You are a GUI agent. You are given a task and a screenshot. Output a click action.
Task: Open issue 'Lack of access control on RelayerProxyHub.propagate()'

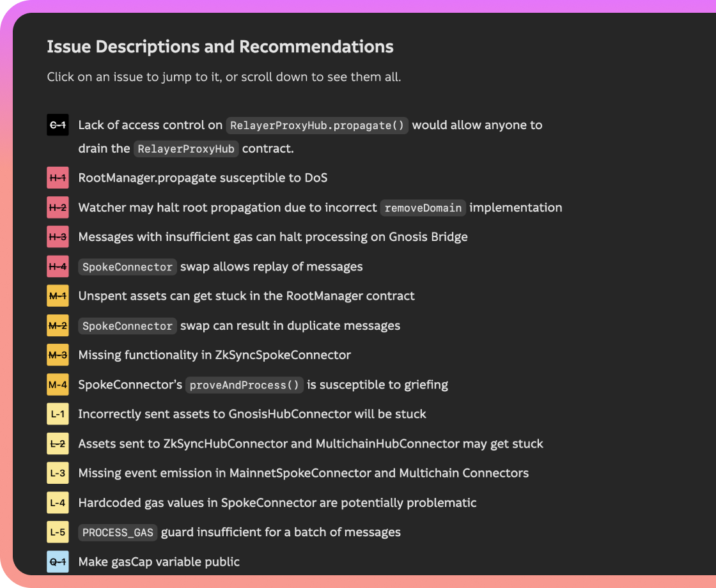coord(310,137)
